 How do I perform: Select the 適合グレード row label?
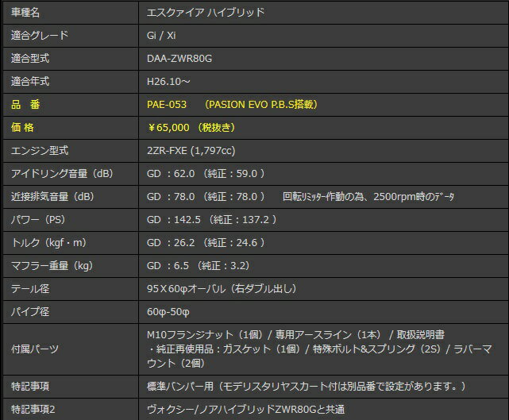40,36
